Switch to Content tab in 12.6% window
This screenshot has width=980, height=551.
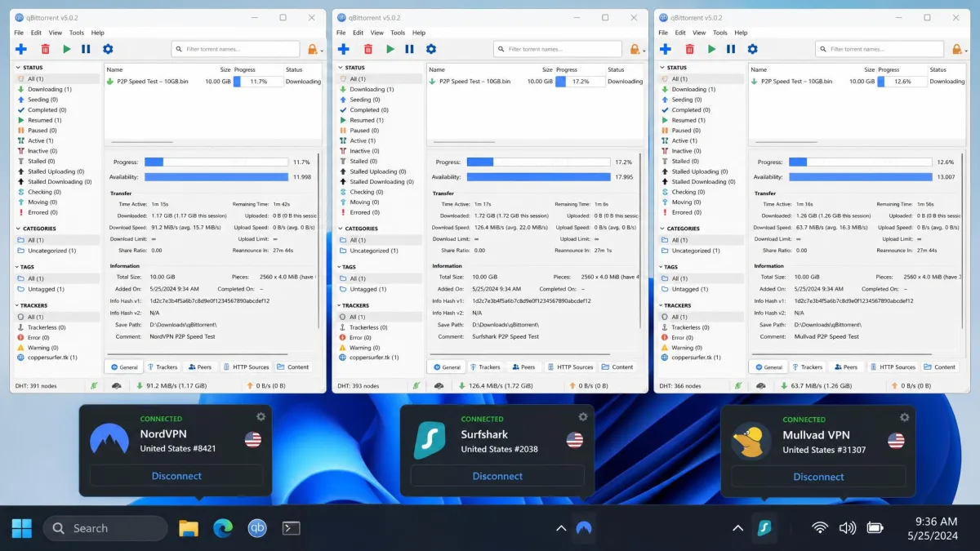tap(940, 367)
